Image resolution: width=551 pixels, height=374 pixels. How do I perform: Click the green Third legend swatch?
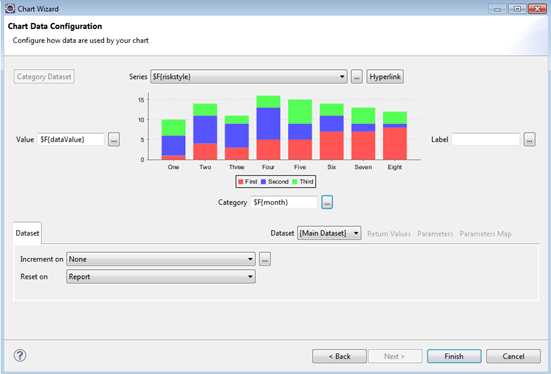click(x=295, y=182)
